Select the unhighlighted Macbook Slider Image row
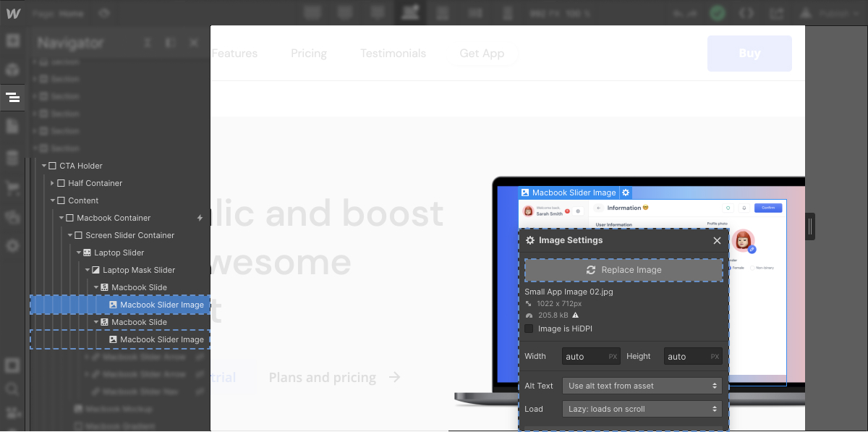This screenshot has width=868, height=432. click(120, 339)
